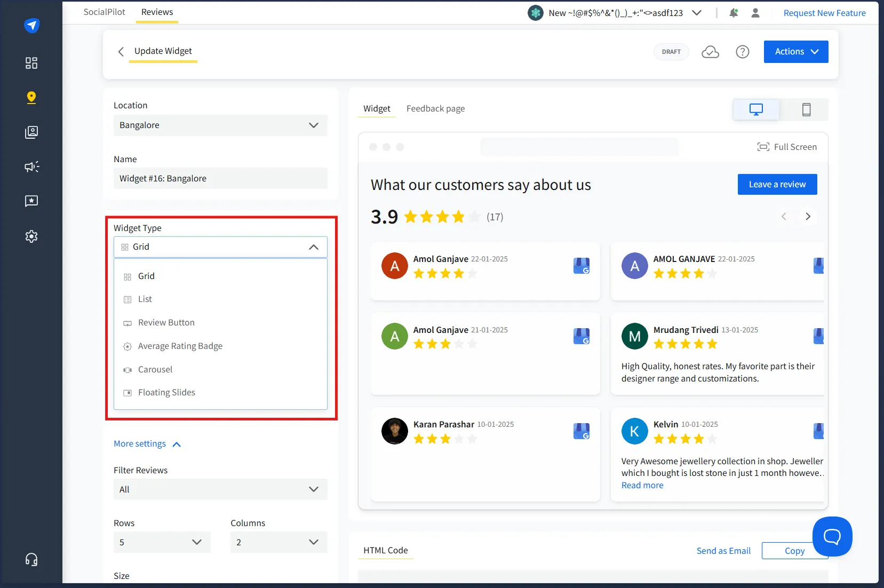The height and width of the screenshot is (588, 884).
Task: Open the announcements megaphone icon in the sidebar
Action: coord(31,167)
